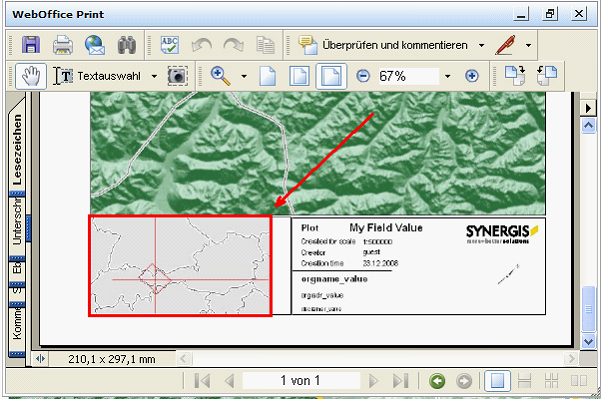This screenshot has height=399, width=601.
Task: Click the vertical scrollbar down arrow
Action: [x=588, y=341]
